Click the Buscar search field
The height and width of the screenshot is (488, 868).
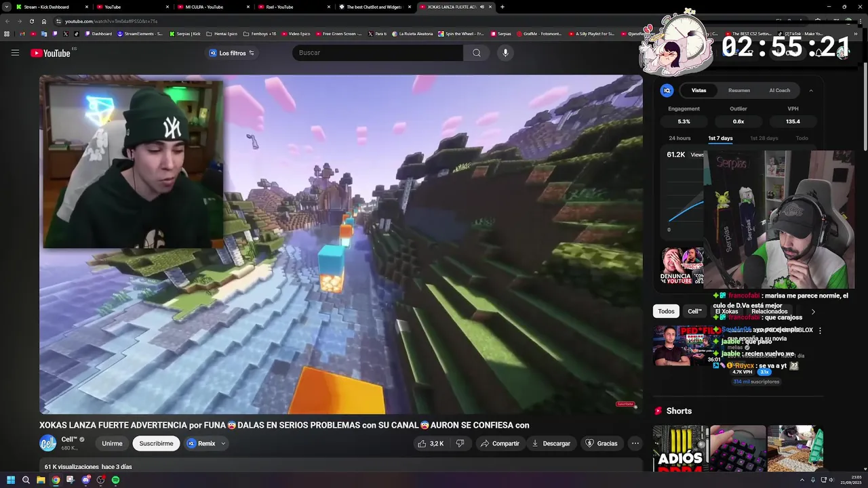coord(378,53)
